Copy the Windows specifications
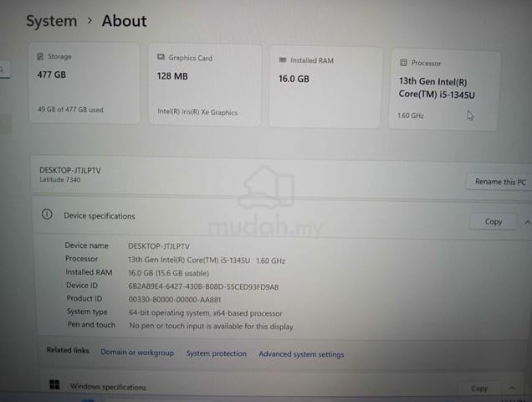Screen dimensions: 532x402 coord(479,388)
